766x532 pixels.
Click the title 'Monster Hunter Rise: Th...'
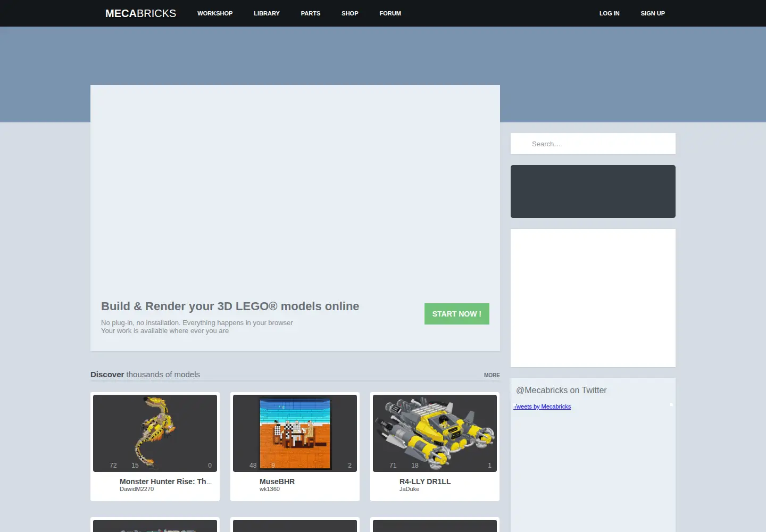165,481
